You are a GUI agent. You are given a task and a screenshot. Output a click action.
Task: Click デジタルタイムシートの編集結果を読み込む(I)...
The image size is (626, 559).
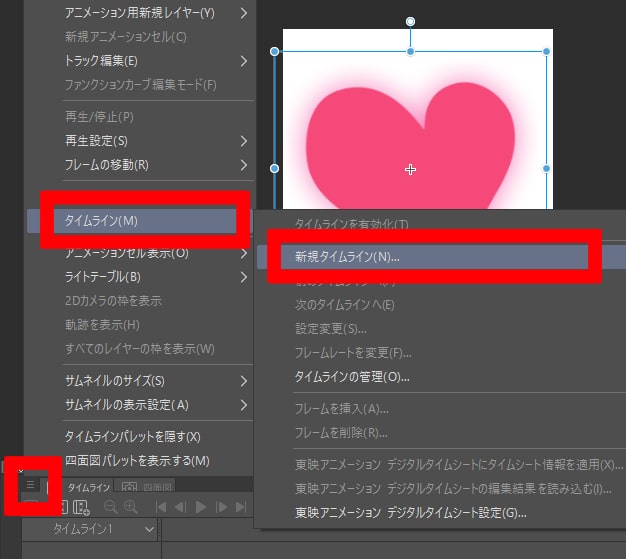[453, 489]
